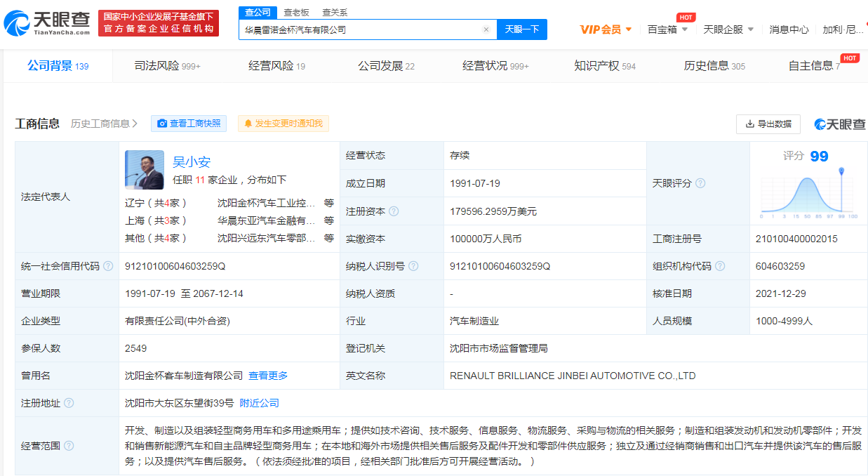Open the VIP会员 dropdown menu

tap(606, 29)
